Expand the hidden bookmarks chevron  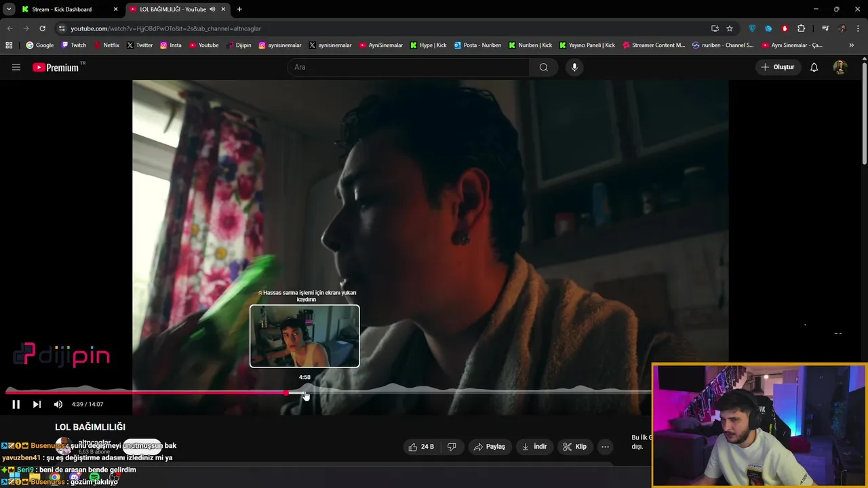click(x=852, y=45)
